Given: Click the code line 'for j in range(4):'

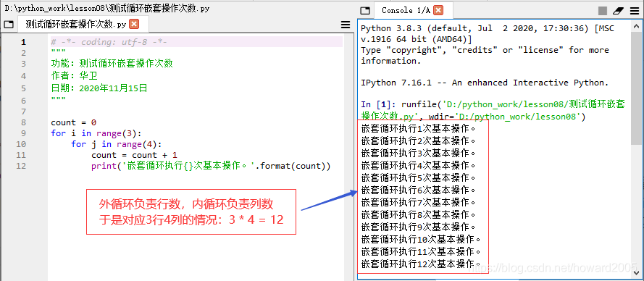Looking at the screenshot, I should [x=117, y=144].
